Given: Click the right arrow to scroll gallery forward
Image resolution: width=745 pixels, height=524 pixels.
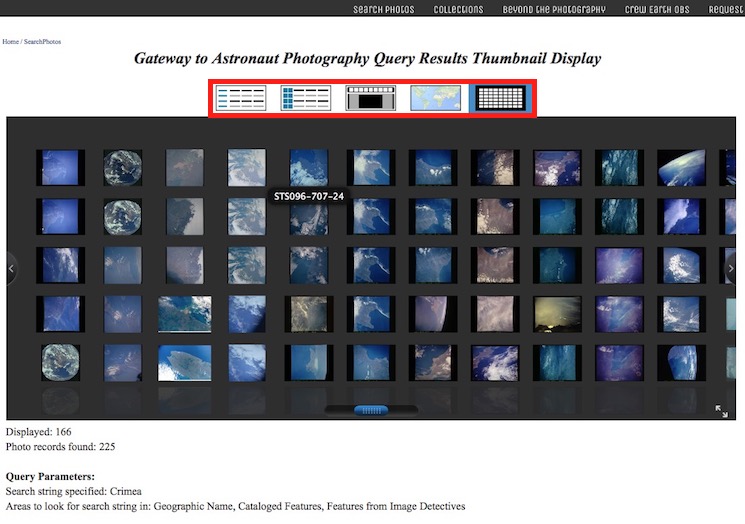Looking at the screenshot, I should tap(731, 268).
